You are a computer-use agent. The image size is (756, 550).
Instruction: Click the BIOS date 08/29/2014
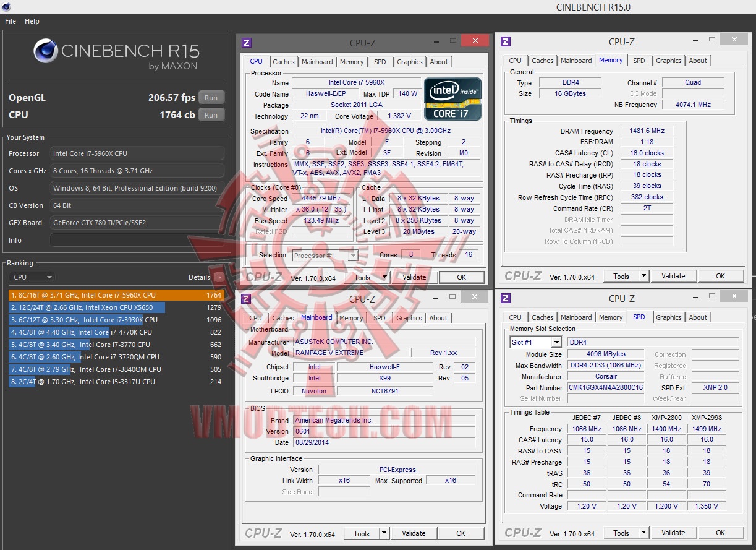coord(384,442)
